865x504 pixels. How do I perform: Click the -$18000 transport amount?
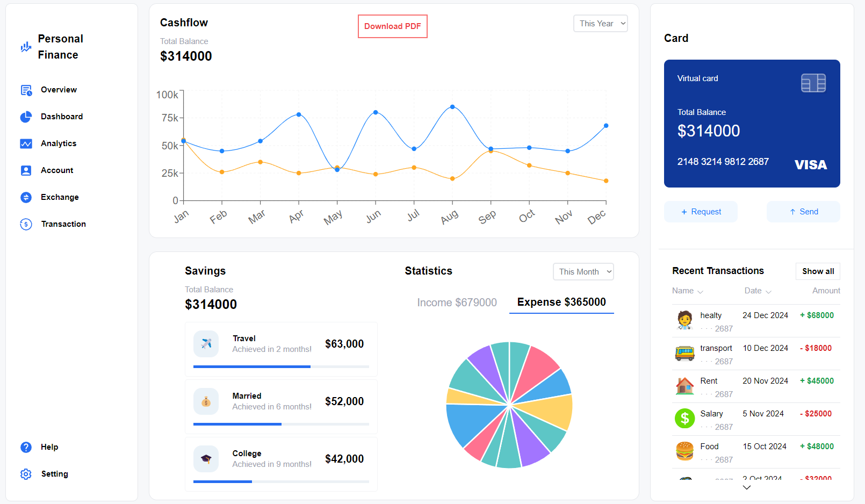coord(816,348)
